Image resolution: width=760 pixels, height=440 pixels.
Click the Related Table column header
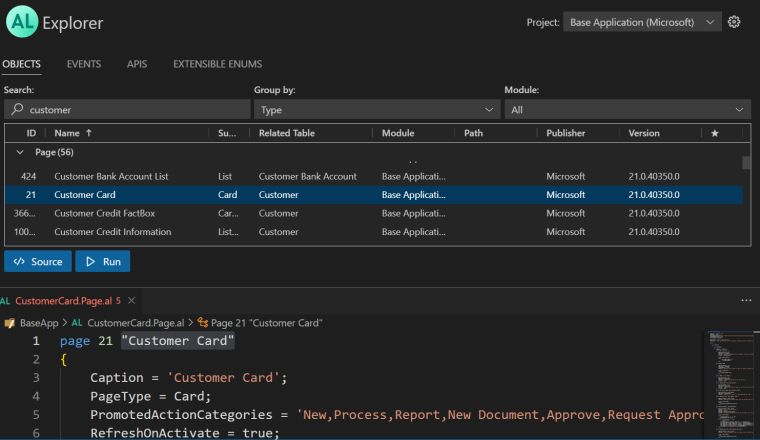pyautogui.click(x=287, y=133)
